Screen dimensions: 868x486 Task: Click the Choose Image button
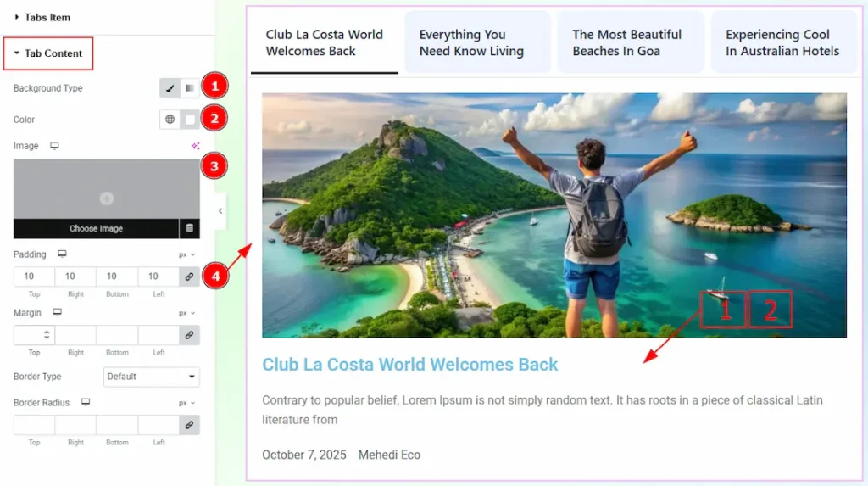click(x=97, y=228)
